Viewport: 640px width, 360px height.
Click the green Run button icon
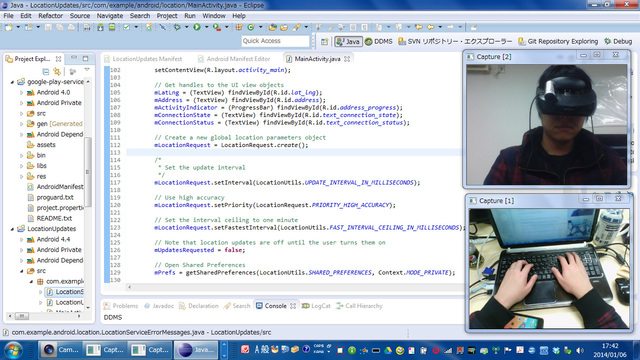[197, 27]
